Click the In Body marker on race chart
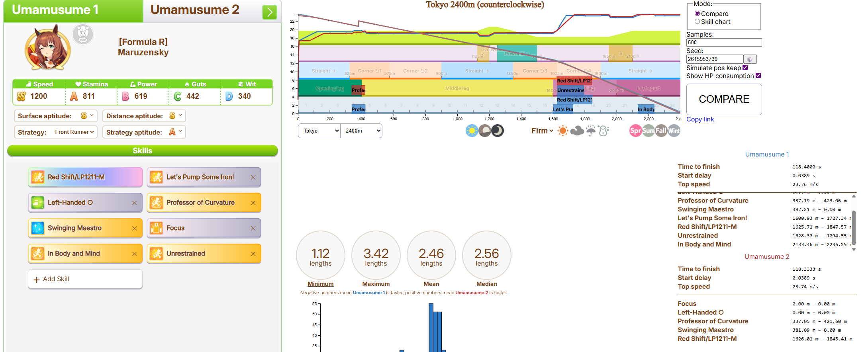The height and width of the screenshot is (352, 868). point(646,109)
